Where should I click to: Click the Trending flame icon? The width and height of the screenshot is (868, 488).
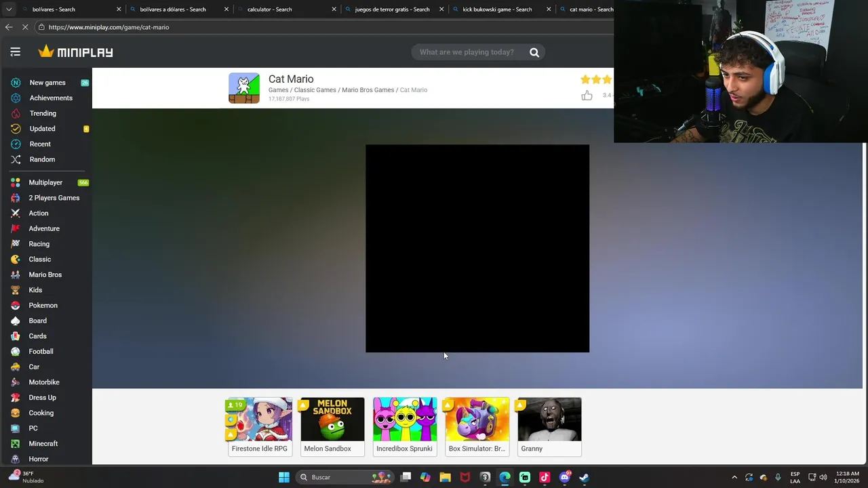tap(16, 113)
